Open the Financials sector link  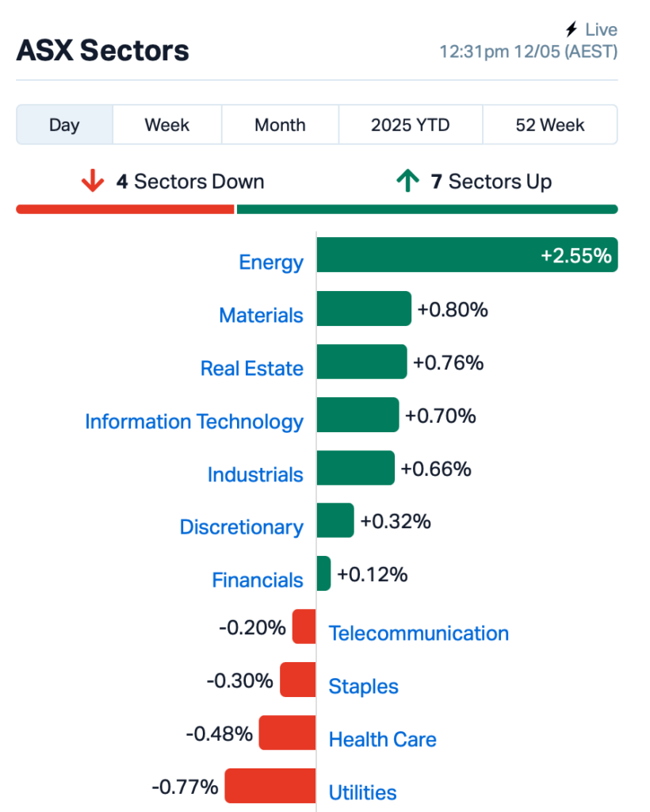tap(258, 580)
